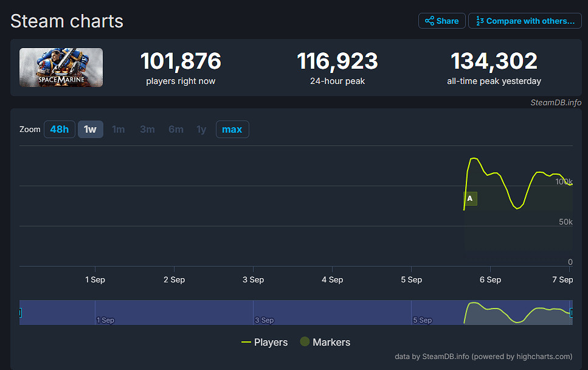Click the yellow-green Players line icon
The image size is (588, 370).
pos(246,342)
